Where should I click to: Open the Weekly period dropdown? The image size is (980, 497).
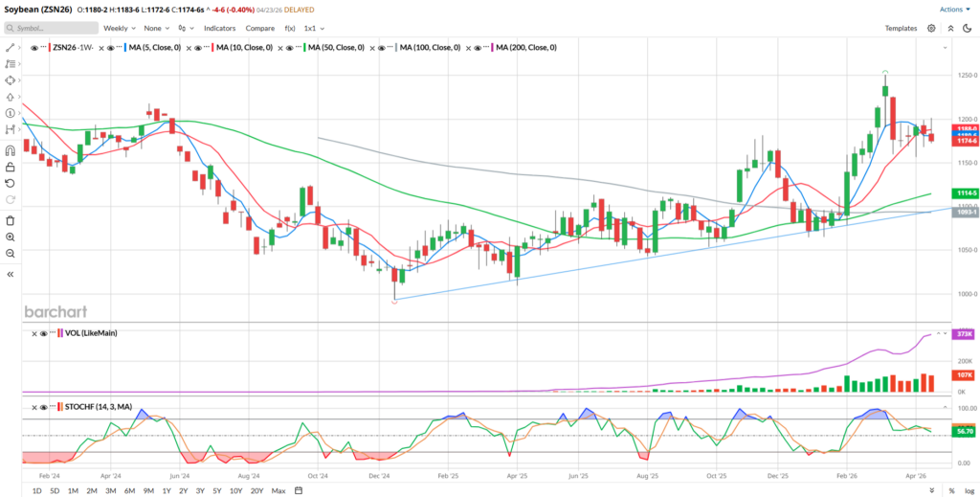tap(120, 28)
